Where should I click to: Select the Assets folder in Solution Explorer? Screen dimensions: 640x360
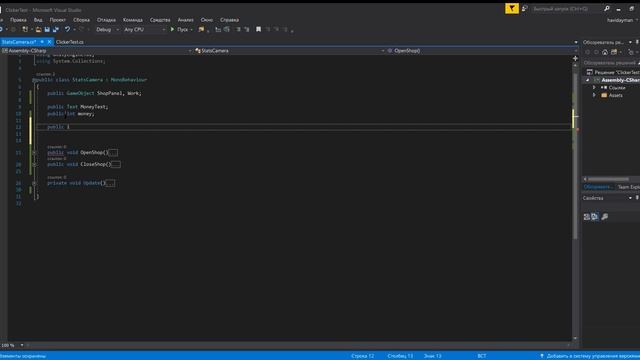[616, 95]
